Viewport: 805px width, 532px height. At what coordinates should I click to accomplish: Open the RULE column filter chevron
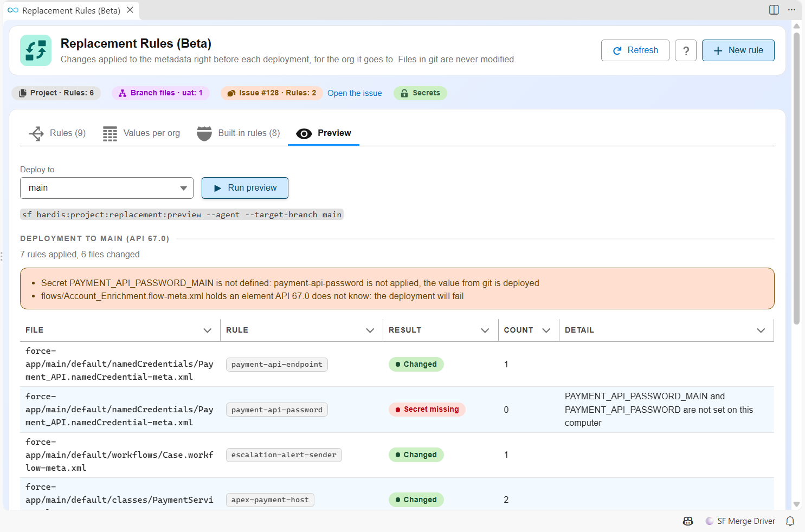[x=370, y=330]
